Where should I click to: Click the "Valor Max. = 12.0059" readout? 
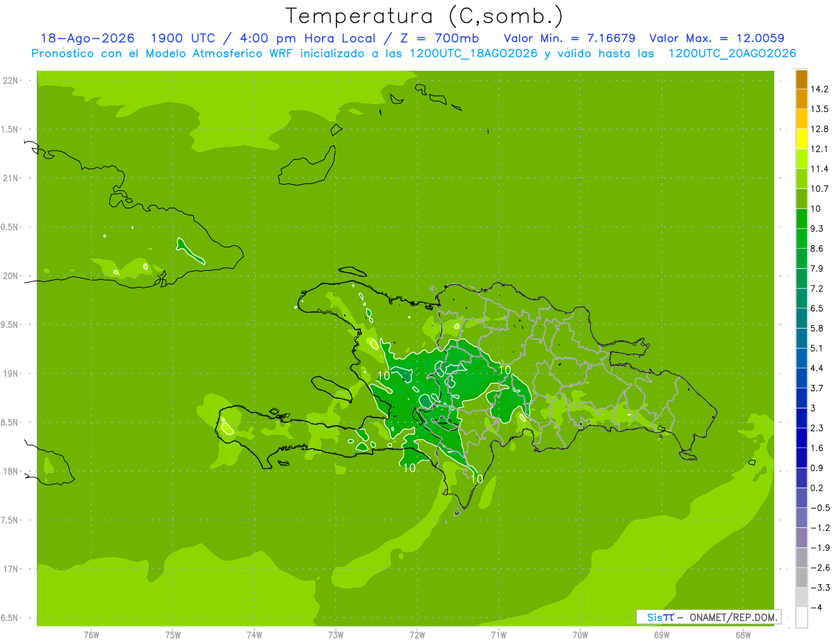(x=717, y=38)
